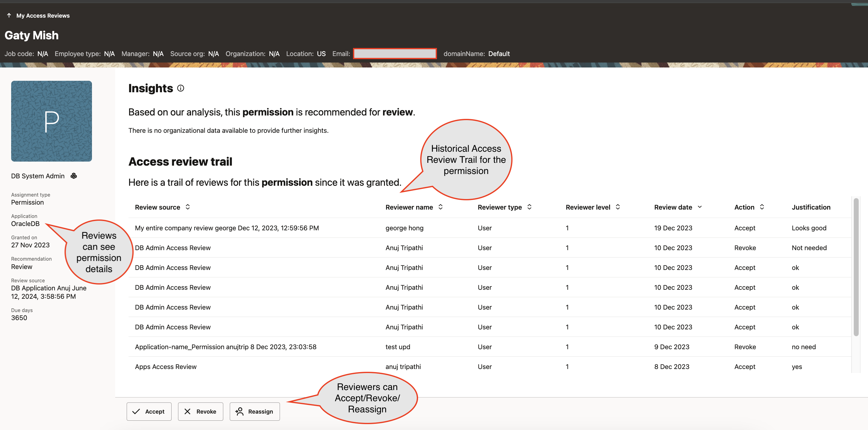The width and height of the screenshot is (868, 430).
Task: Click the person icon inside the Reassign button
Action: pyautogui.click(x=240, y=411)
